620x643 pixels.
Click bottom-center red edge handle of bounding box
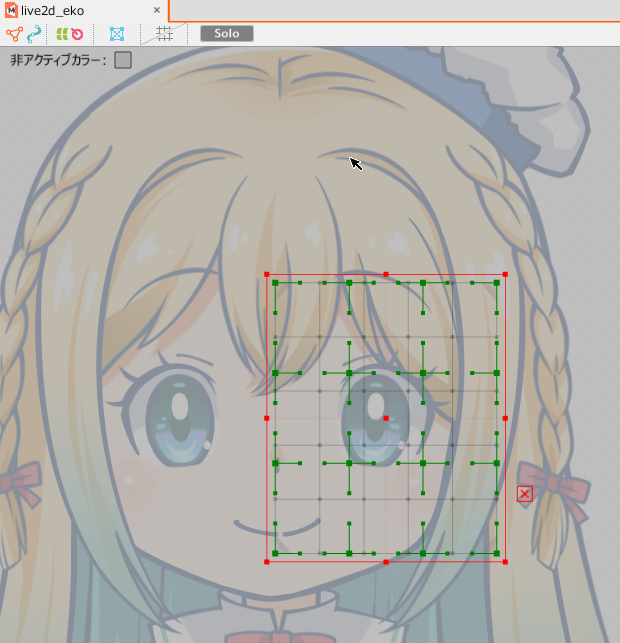tap(386, 562)
